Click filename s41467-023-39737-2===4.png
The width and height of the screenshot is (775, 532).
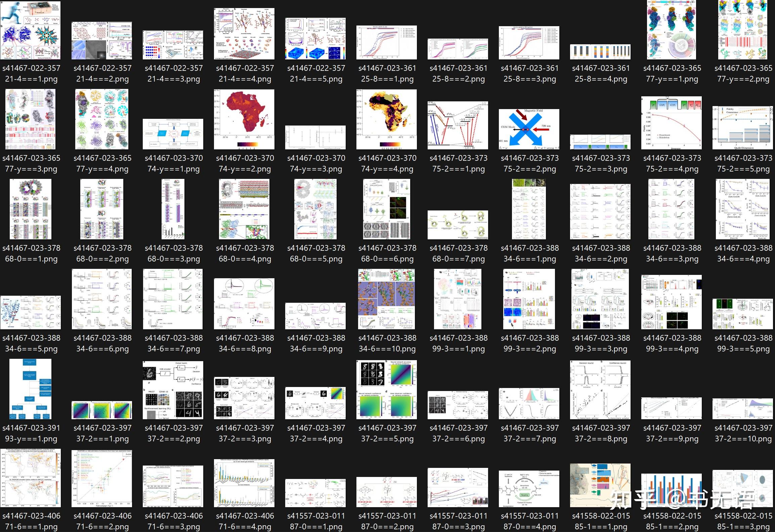point(316,433)
